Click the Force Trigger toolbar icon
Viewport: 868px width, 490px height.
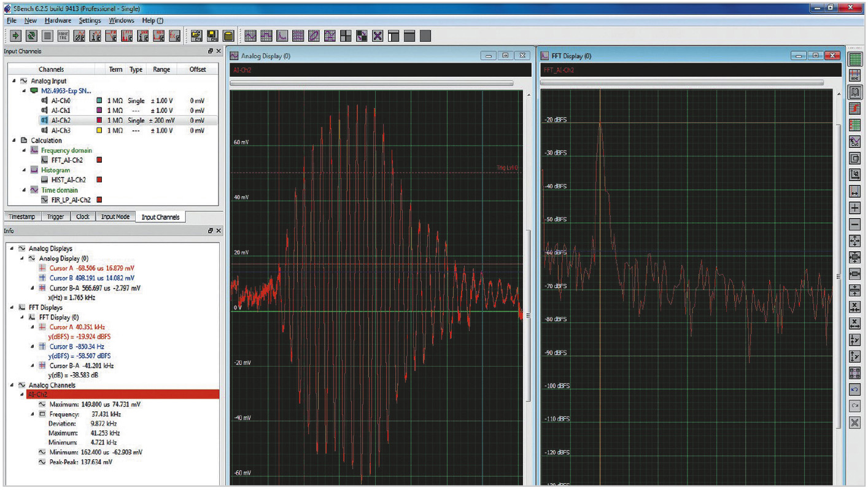(63, 36)
